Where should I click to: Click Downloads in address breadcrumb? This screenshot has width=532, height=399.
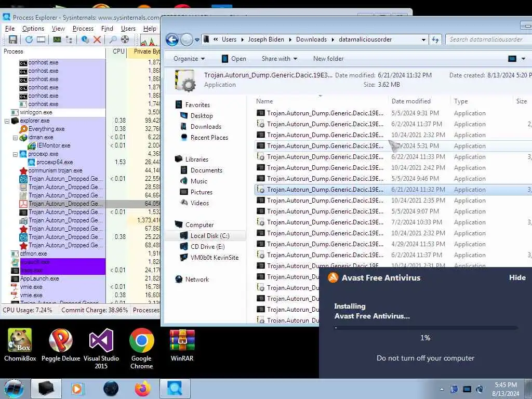(311, 39)
